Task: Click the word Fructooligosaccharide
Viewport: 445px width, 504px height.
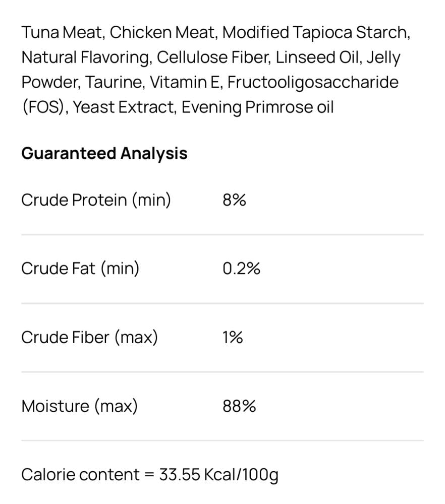Action: point(313,83)
